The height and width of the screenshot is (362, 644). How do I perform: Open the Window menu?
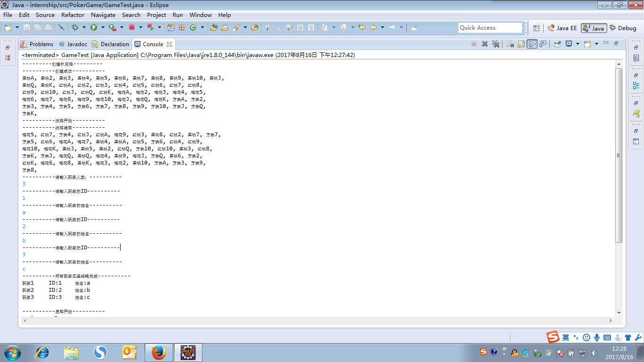click(201, 15)
